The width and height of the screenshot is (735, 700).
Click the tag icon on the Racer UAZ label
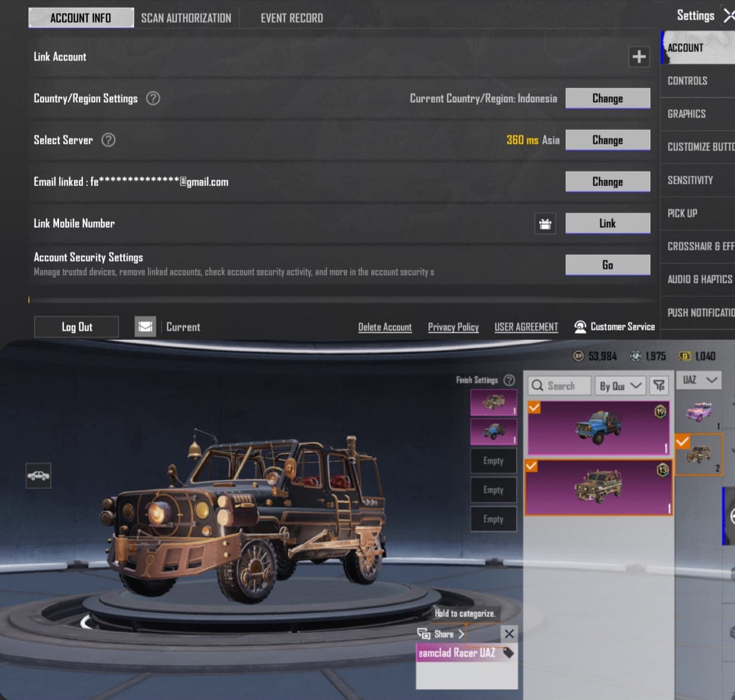pyautogui.click(x=508, y=653)
